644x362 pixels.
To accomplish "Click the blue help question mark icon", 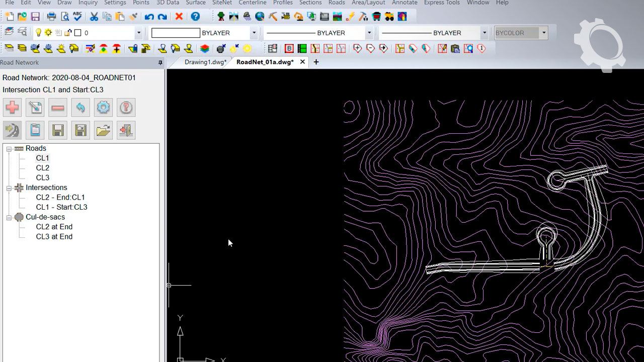I will (x=195, y=17).
